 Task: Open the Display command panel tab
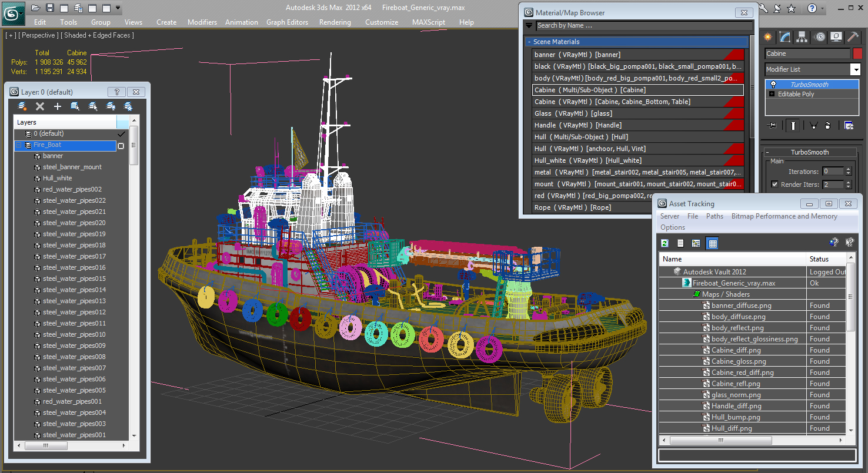coord(836,37)
